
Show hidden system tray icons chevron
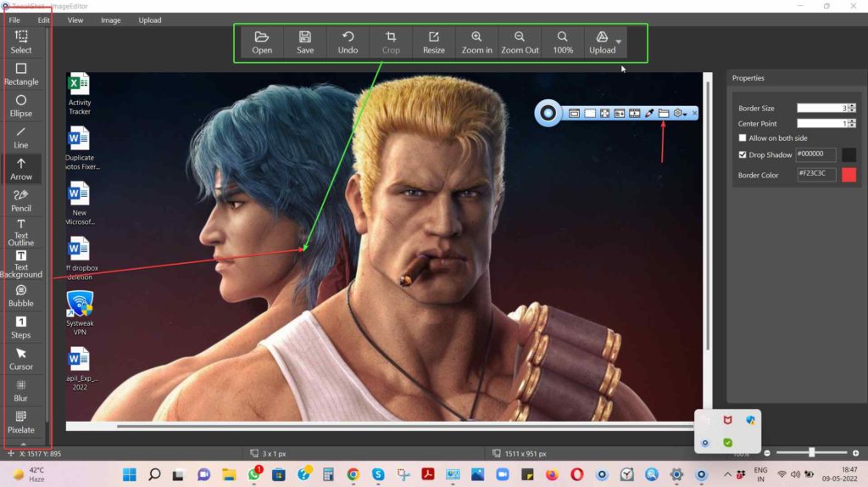pyautogui.click(x=727, y=475)
